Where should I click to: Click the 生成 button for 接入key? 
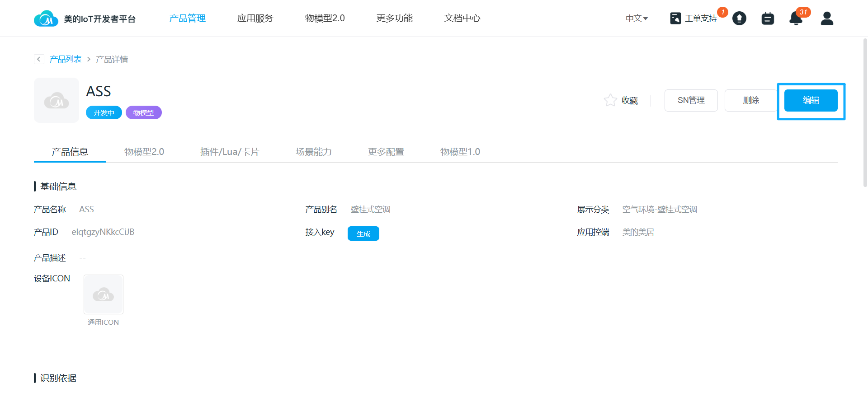click(363, 234)
